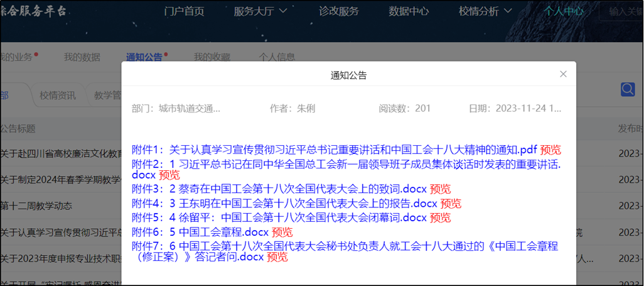Viewport: 644px width, 286px height.
Task: Click the 阅读数：201 label
Action: (x=405, y=109)
